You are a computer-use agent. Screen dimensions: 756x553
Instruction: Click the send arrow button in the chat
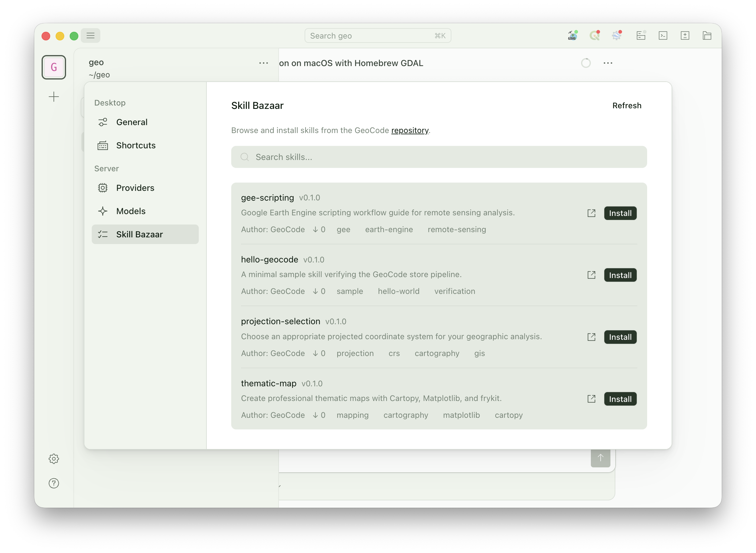pos(600,458)
